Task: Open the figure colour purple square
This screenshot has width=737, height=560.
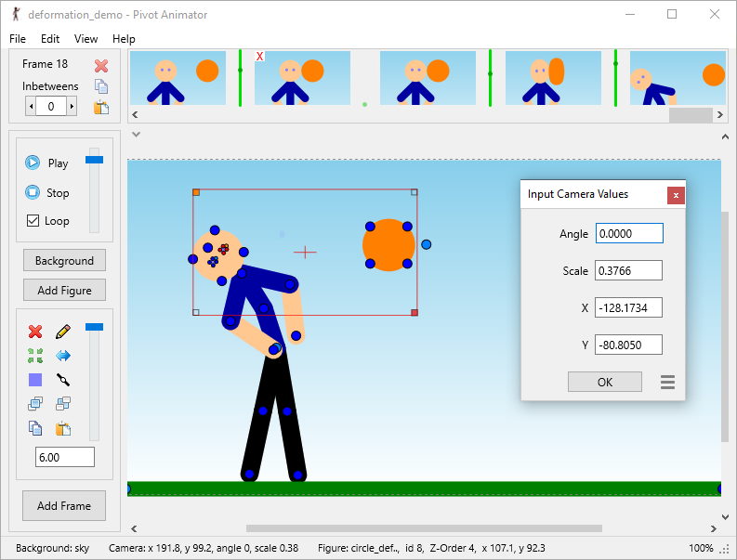Action: (35, 380)
